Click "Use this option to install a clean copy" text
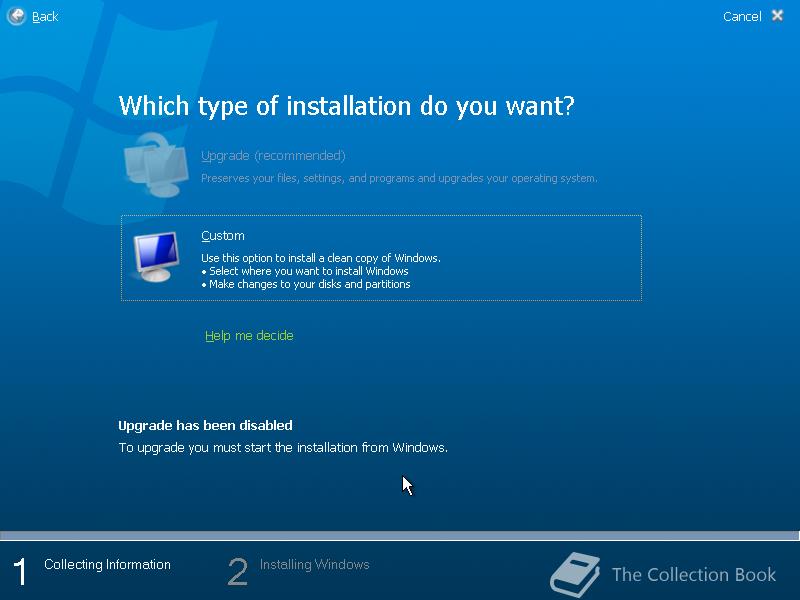The image size is (800, 600). point(320,258)
